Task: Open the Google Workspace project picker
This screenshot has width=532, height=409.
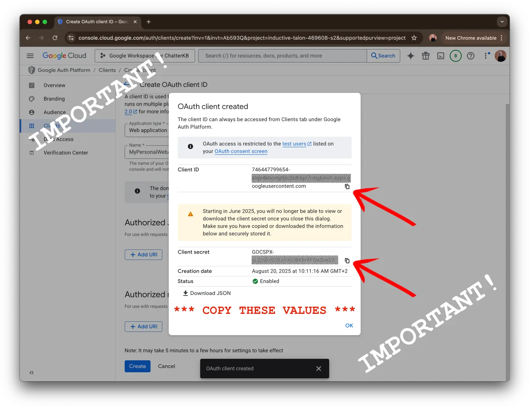Action: (145, 56)
